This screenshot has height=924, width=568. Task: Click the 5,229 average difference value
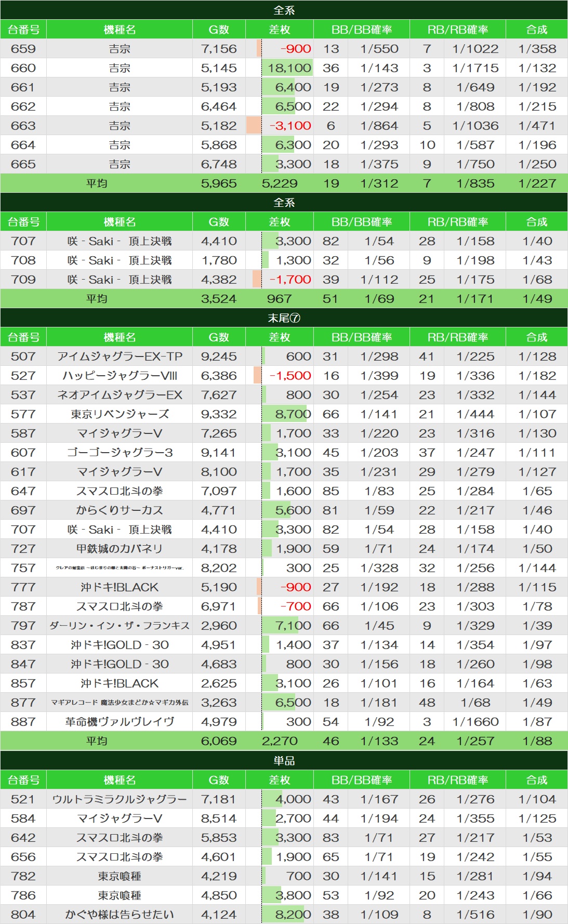pyautogui.click(x=280, y=183)
